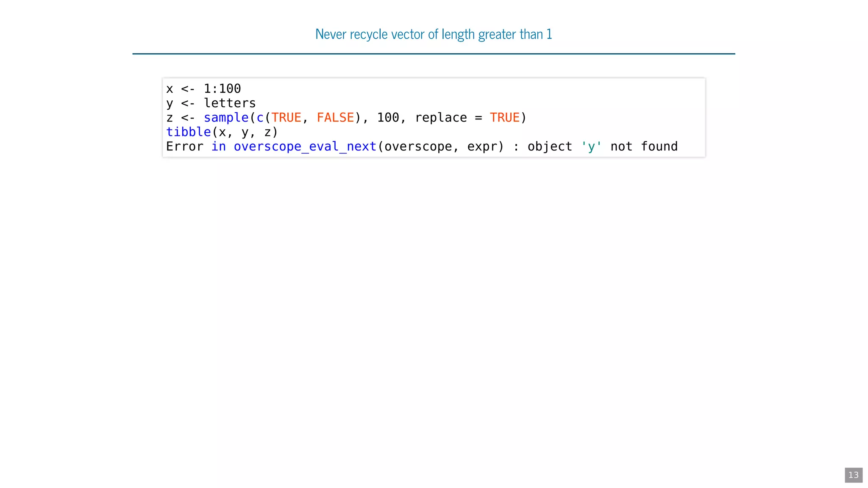Image resolution: width=868 pixels, height=488 pixels.
Task: Click the word 'Error' in output
Action: pyautogui.click(x=184, y=146)
